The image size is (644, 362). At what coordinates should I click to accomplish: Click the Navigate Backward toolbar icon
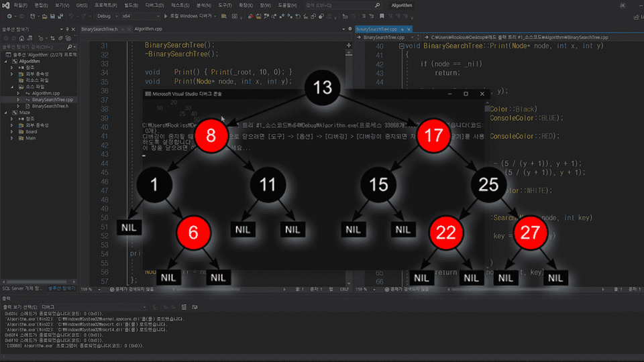click(x=9, y=16)
